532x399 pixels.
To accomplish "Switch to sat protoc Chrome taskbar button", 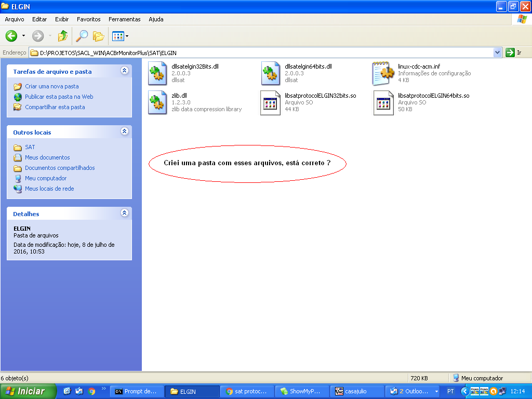I will coord(247,391).
